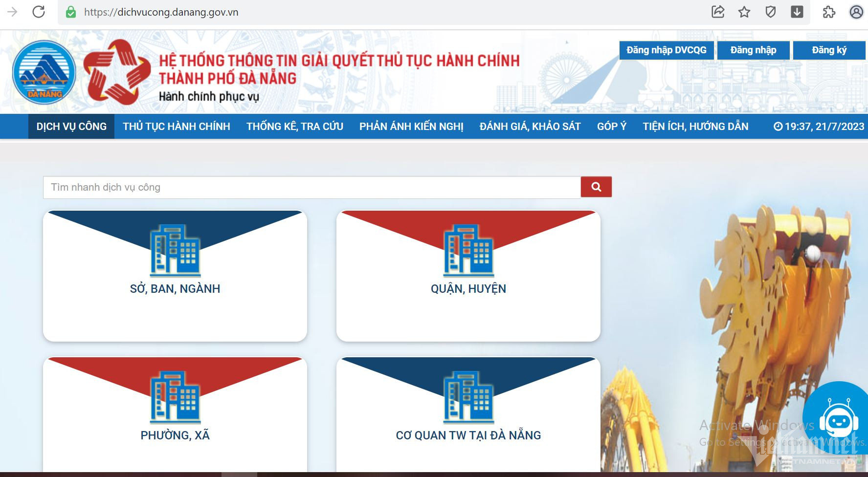
Task: Click the browser address bar URL
Action: [x=161, y=12]
